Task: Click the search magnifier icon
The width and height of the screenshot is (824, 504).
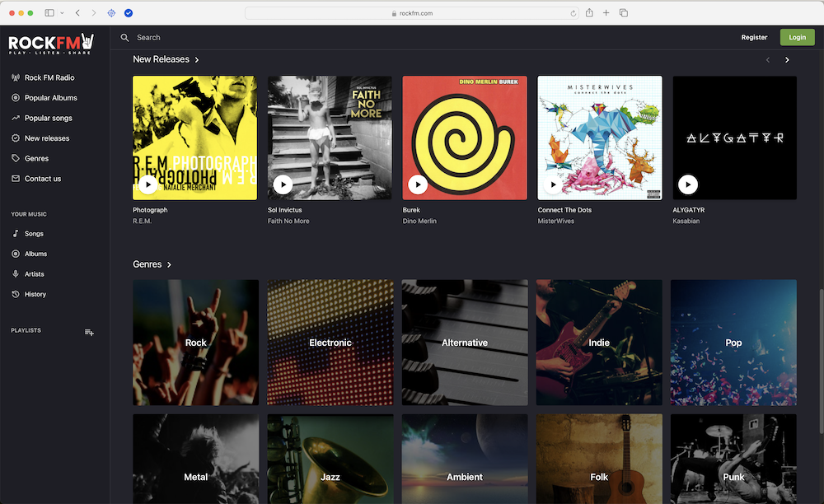Action: pyautogui.click(x=124, y=38)
